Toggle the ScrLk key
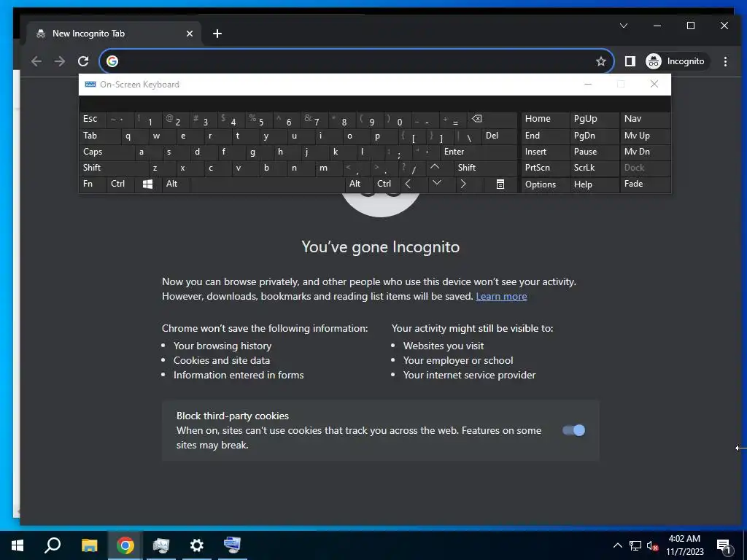 point(594,168)
